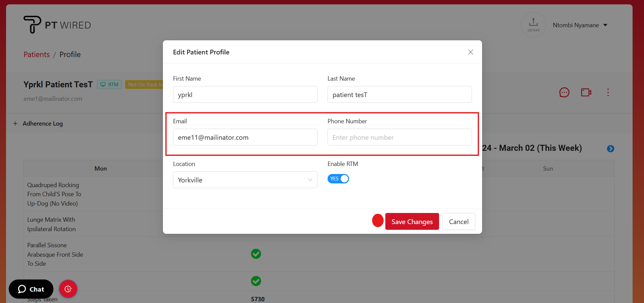Expand the Adherence Log section
Image resolution: width=644 pixels, height=303 pixels.
pyautogui.click(x=38, y=124)
